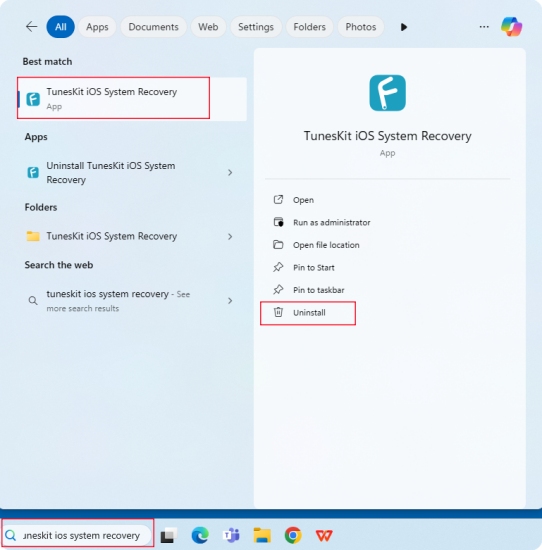Screen dimensions: 542x550
Task: Open Task View from the taskbar
Action: point(169,535)
